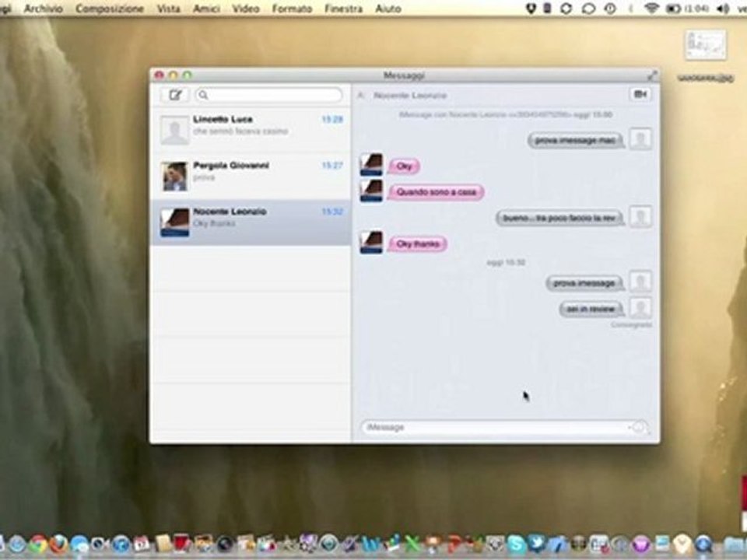
Task: Open the Archivio menu
Action: (x=44, y=9)
